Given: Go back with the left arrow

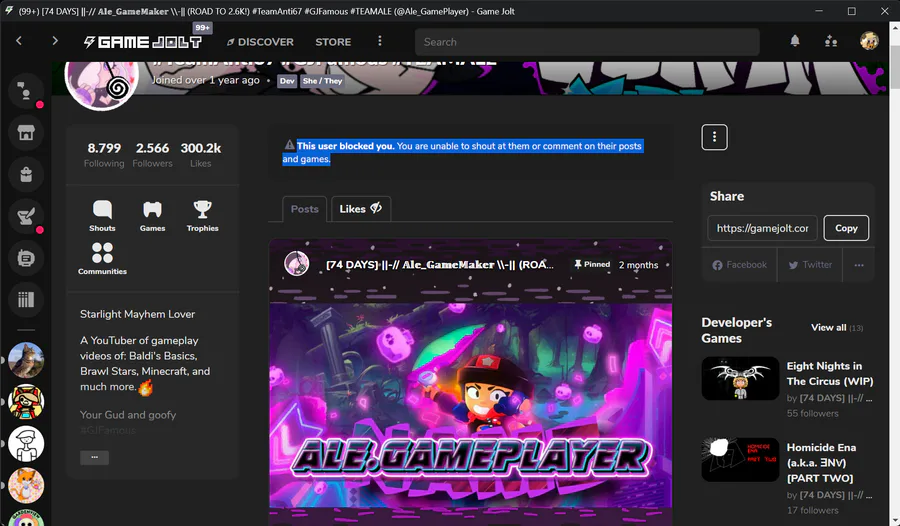Looking at the screenshot, I should (x=19, y=41).
